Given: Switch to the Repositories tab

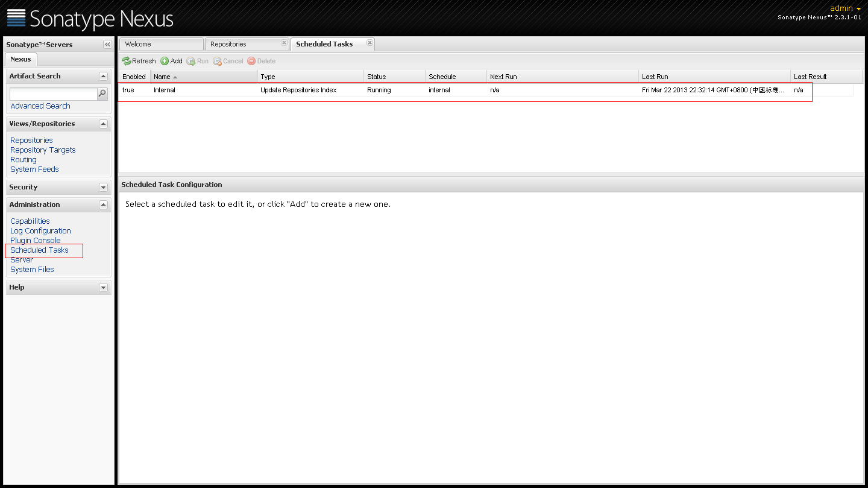Looking at the screenshot, I should (x=247, y=44).
